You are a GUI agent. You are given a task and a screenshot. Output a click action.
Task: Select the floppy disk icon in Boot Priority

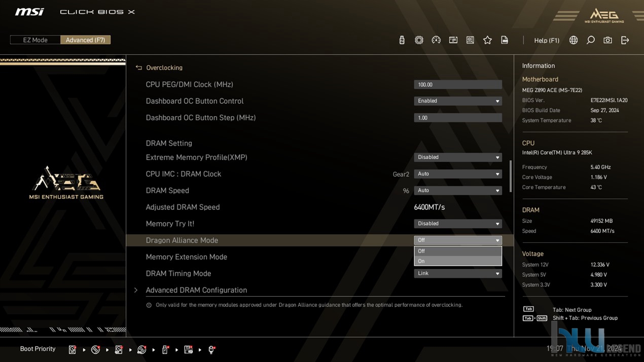coord(188,350)
